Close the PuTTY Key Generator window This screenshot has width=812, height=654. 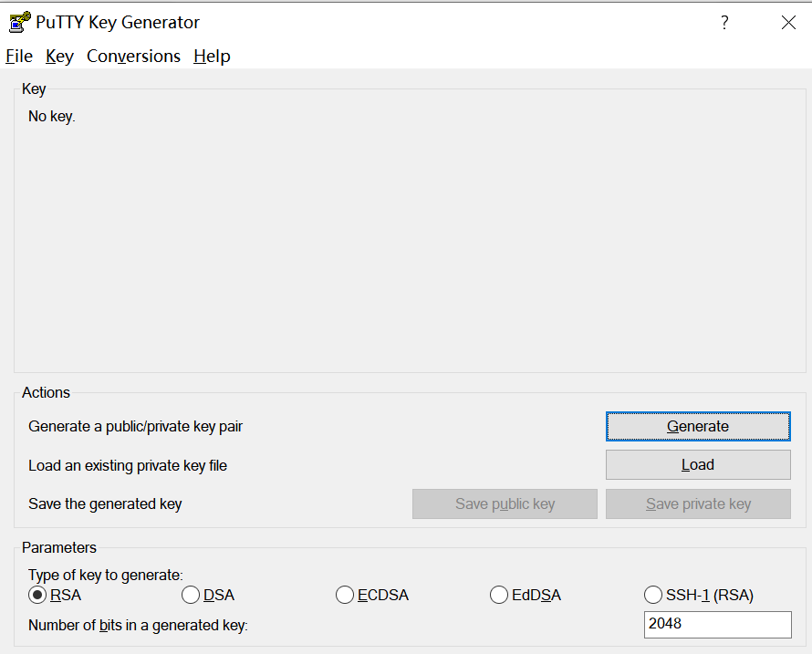788,23
